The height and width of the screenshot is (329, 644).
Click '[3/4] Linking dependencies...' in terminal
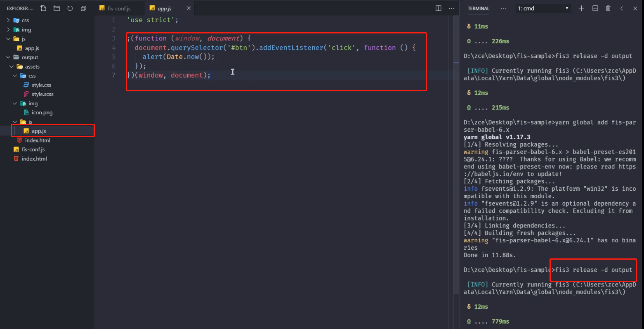514,226
